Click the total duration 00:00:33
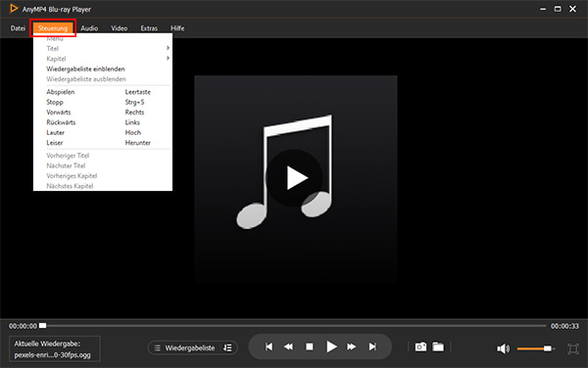Viewport: 588px width, 368px height. tap(564, 326)
